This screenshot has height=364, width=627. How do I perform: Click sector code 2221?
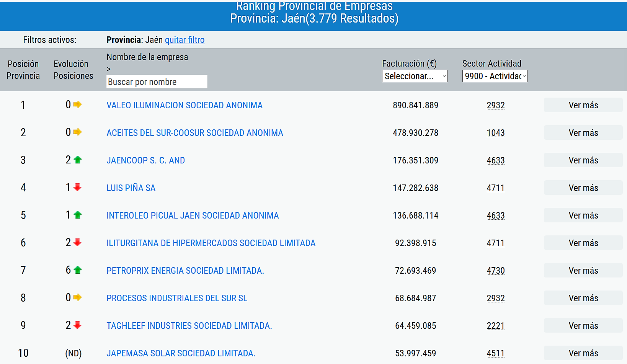pos(496,326)
